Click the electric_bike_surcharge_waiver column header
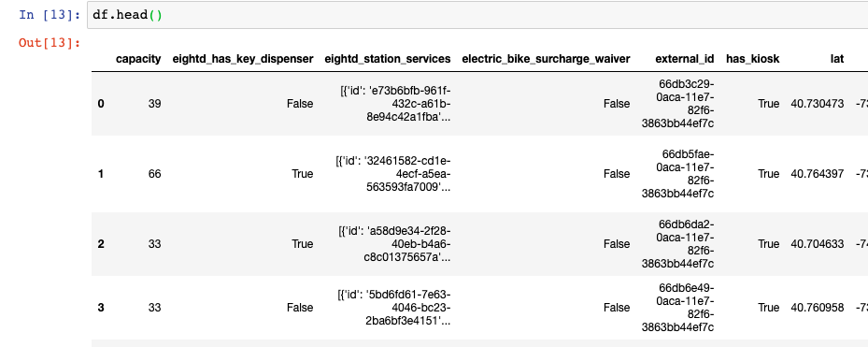 pyautogui.click(x=546, y=59)
